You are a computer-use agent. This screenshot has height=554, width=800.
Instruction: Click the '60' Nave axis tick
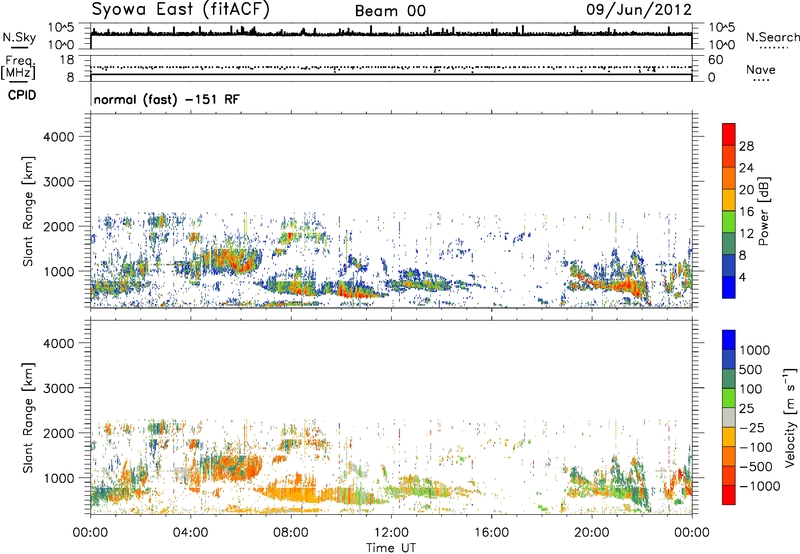click(x=715, y=60)
